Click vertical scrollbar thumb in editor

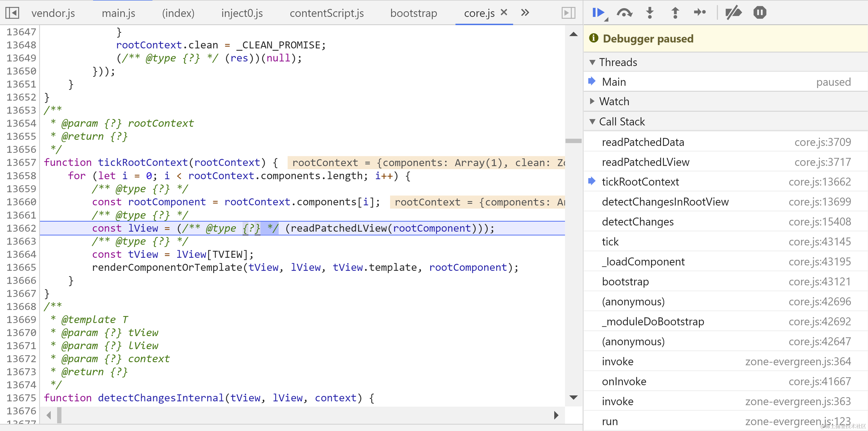[x=573, y=141]
